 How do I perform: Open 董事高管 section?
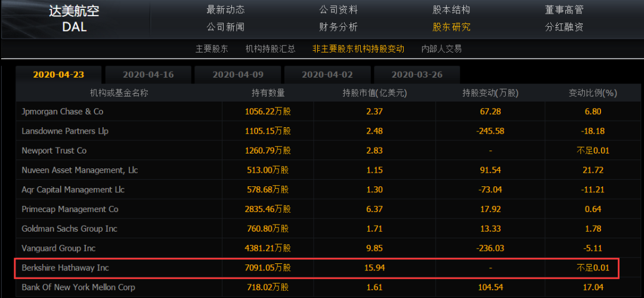(x=564, y=10)
